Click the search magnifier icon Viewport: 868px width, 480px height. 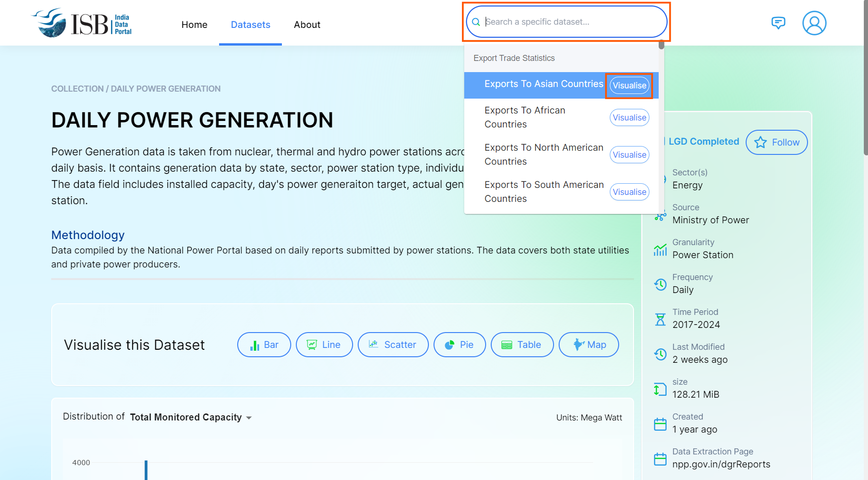click(476, 22)
